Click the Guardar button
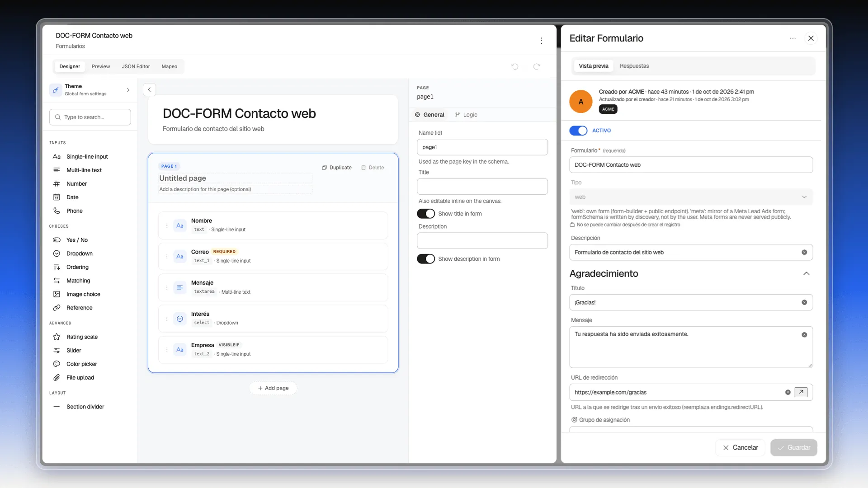 pos(793,447)
